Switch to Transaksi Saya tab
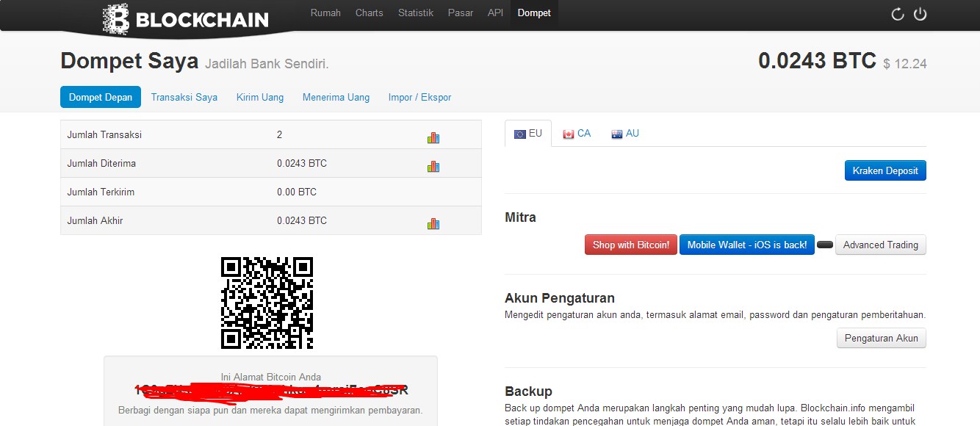This screenshot has width=980, height=426. pos(184,97)
